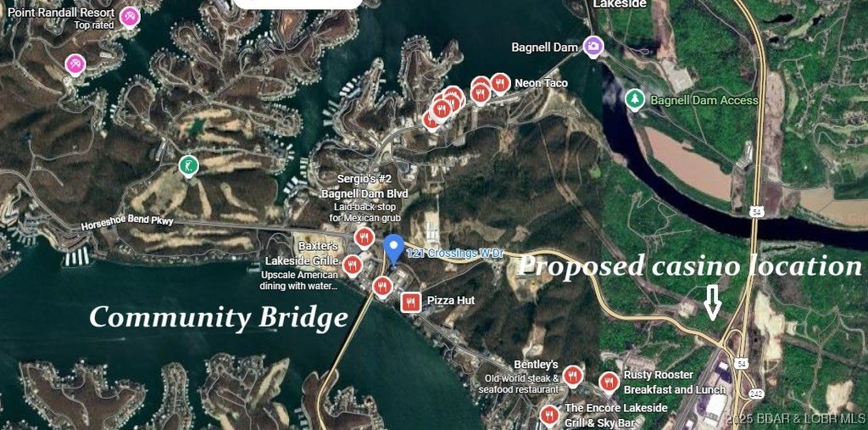Click the Bagnell Dam Access green tree marker
The width and height of the screenshot is (868, 430).
pos(635,100)
